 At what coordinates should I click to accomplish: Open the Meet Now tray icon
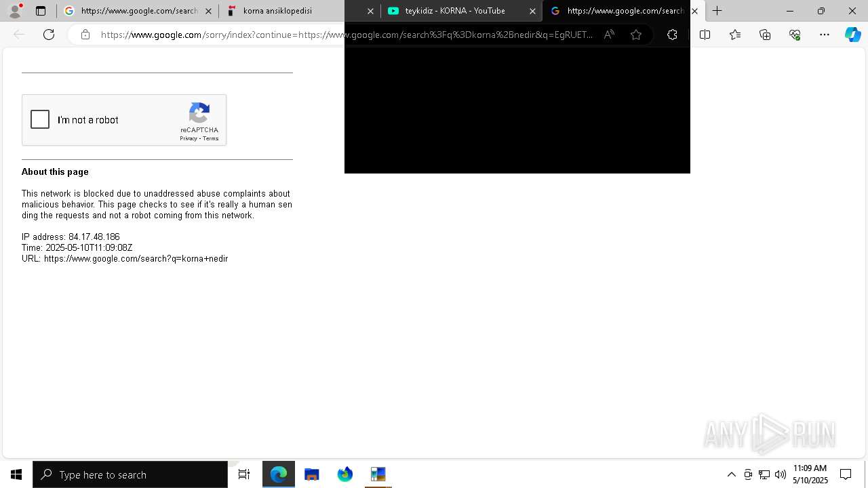pyautogui.click(x=748, y=474)
